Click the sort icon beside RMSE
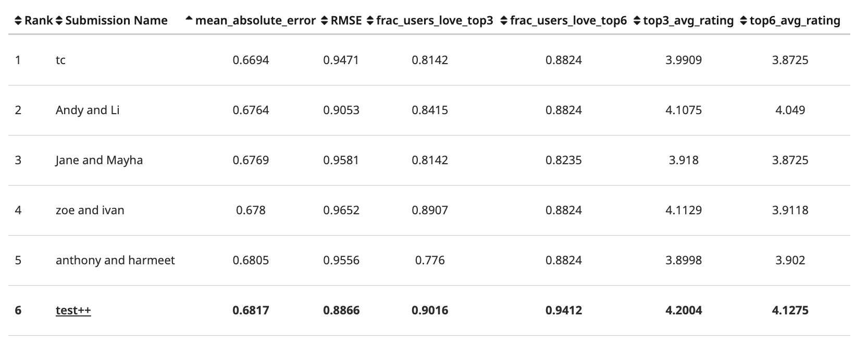The height and width of the screenshot is (342, 868). click(x=325, y=21)
